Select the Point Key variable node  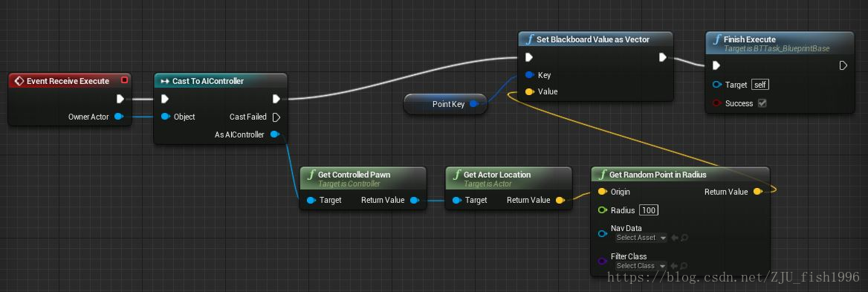[445, 104]
